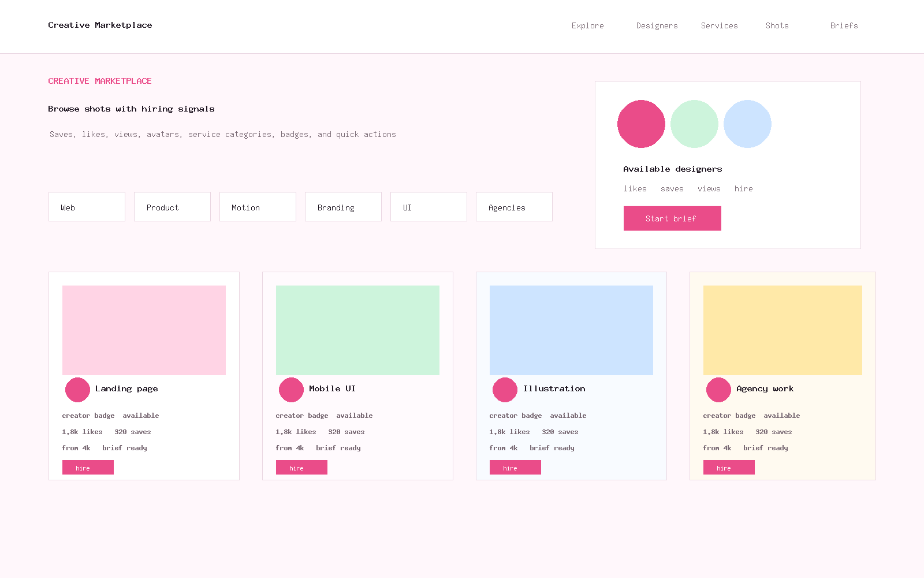Click the Agency work creator avatar
The height and width of the screenshot is (578, 924).
(718, 390)
